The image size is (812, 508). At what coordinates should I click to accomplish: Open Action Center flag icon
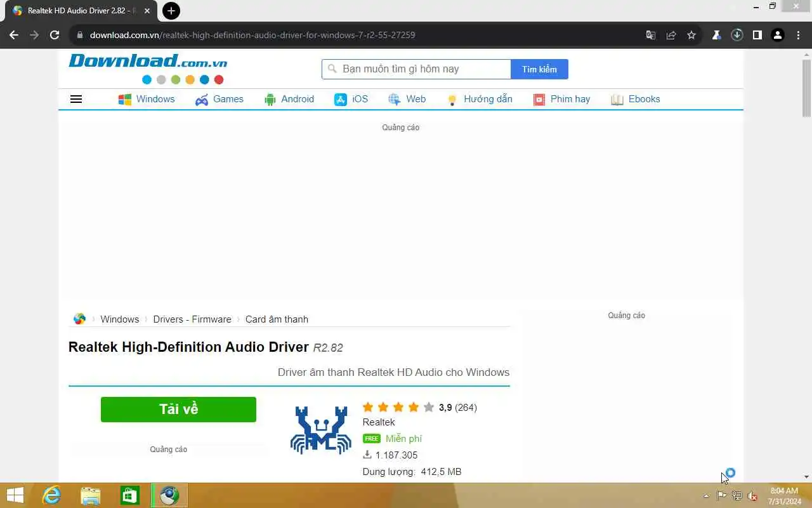[722, 496]
